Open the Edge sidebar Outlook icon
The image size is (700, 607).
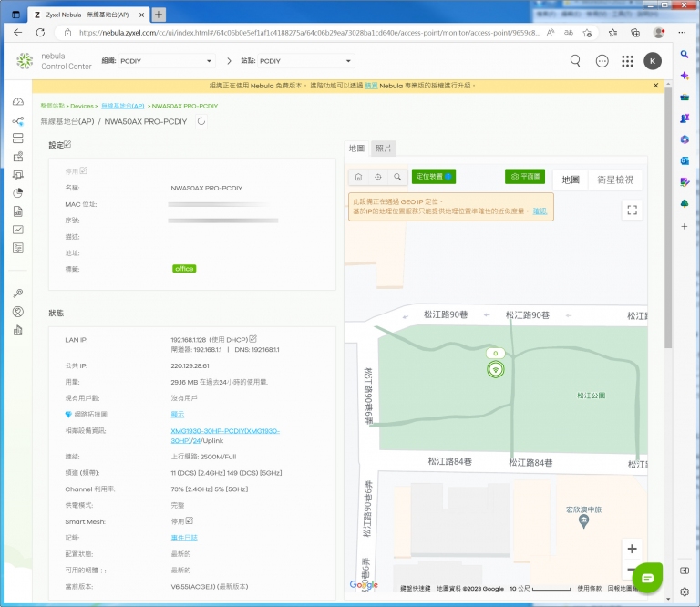coord(685,160)
